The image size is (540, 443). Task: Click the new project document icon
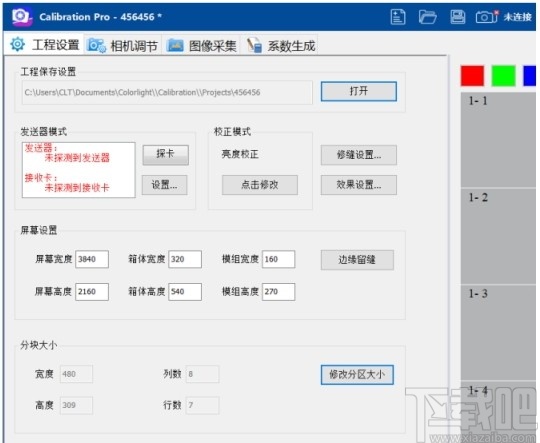coord(398,17)
